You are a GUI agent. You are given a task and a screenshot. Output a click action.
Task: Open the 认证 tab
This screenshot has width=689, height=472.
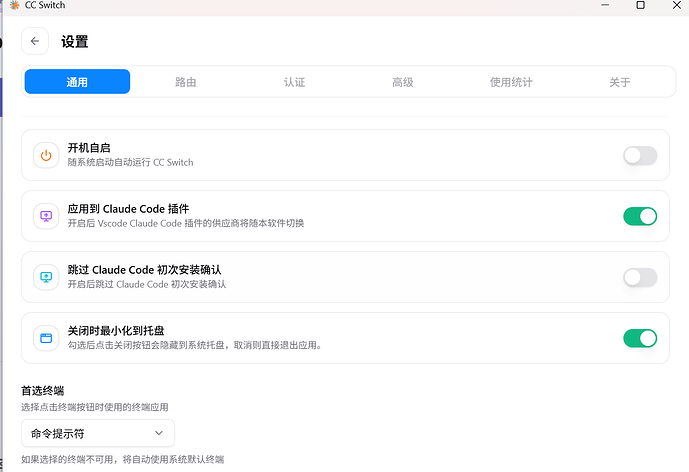point(294,82)
